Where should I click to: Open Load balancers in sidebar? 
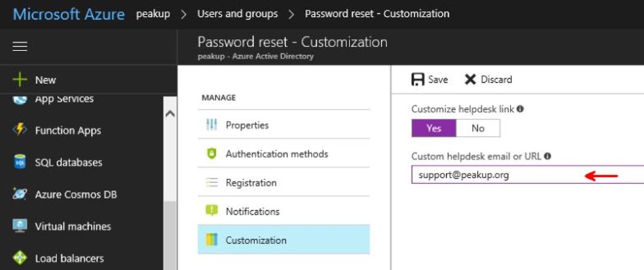[70, 259]
